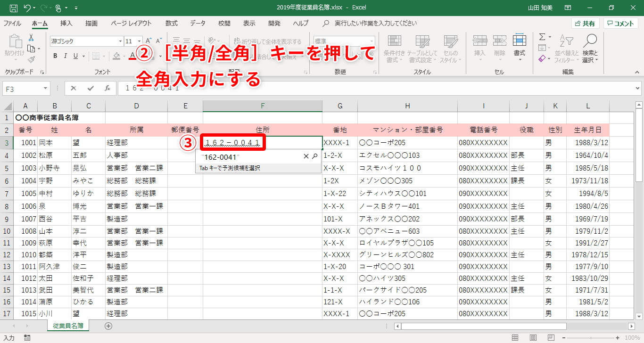Search the suggestion with the magnifier icon
This screenshot has height=343, width=644.
315,156
